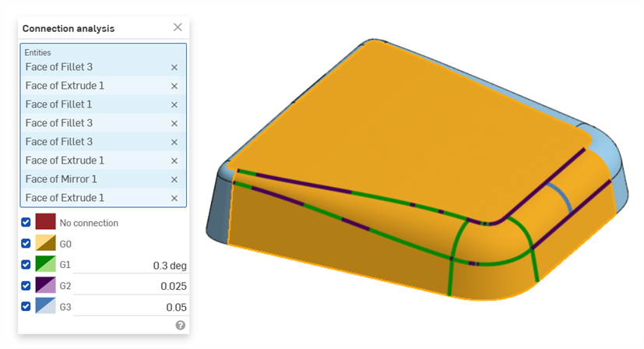The image size is (644, 349).
Task: Click the green G1 color swatch
Action: pos(45,265)
